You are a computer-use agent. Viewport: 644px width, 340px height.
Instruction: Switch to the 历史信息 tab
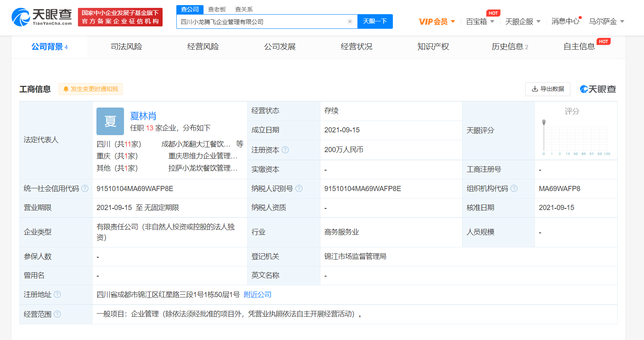510,47
